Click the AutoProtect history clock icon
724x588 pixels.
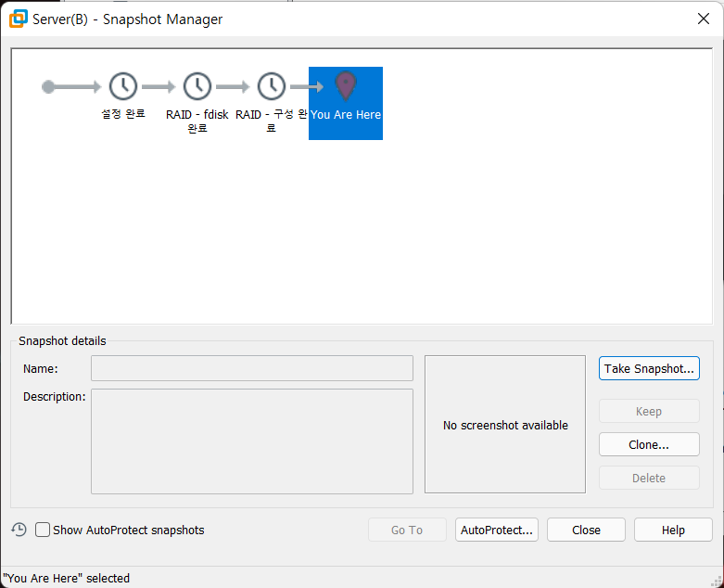[19, 530]
